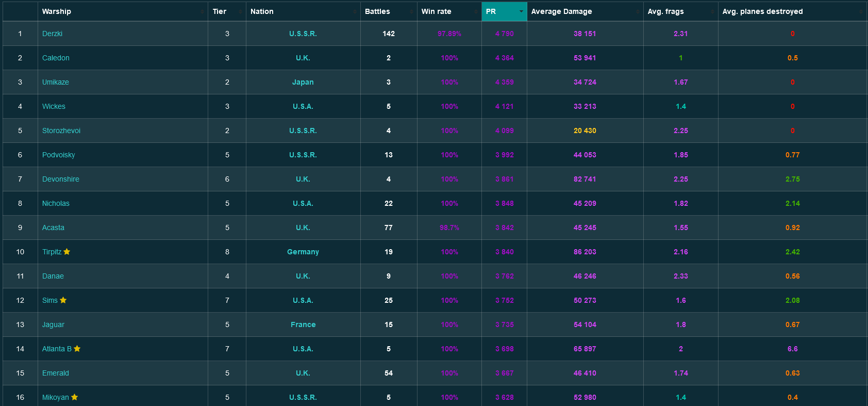Select the Germany nation cell for Tirpitz

click(303, 252)
